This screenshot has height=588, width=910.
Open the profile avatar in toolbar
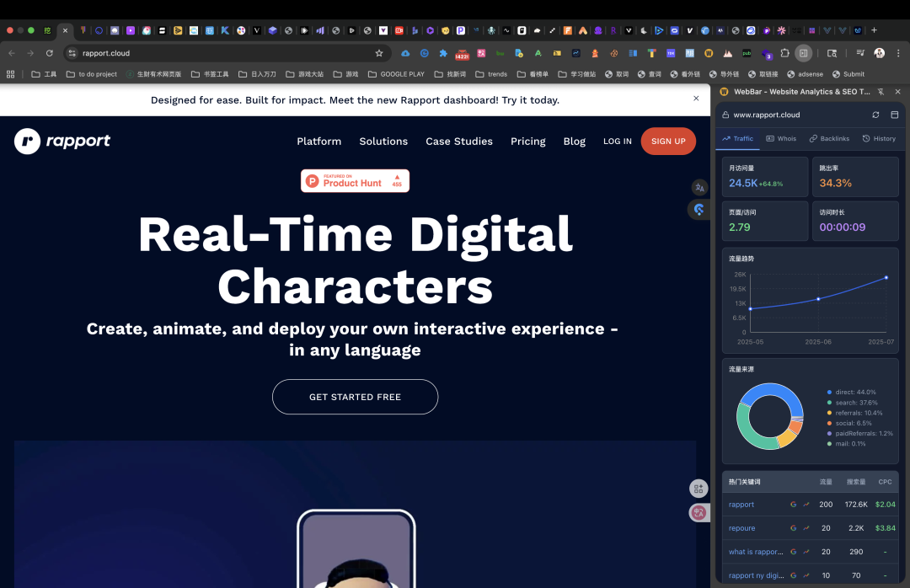(x=879, y=53)
